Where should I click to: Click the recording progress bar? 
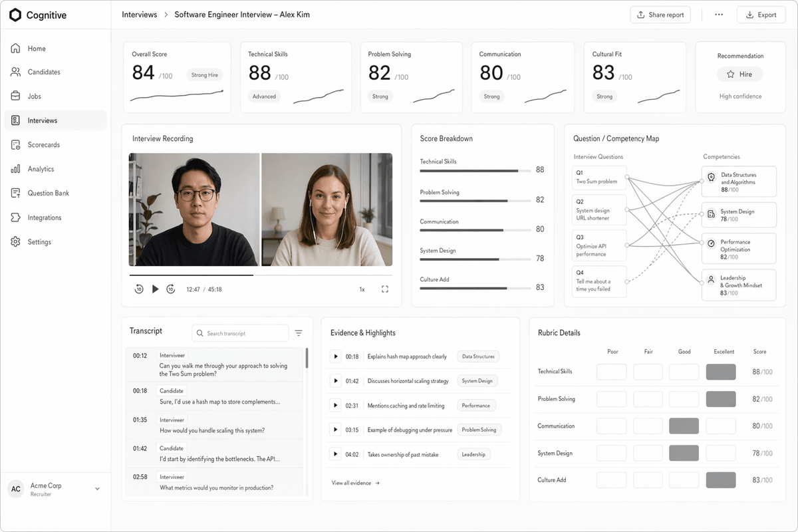[x=261, y=275]
